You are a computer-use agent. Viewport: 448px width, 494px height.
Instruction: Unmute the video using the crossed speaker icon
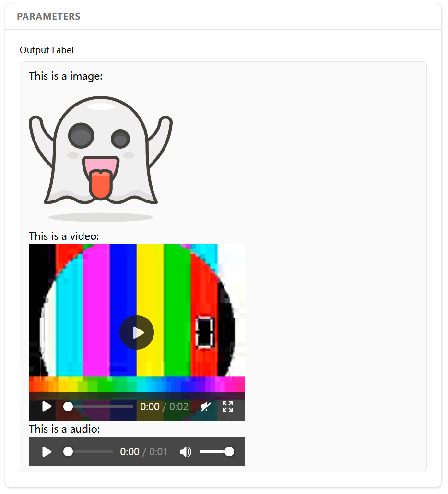coord(205,407)
